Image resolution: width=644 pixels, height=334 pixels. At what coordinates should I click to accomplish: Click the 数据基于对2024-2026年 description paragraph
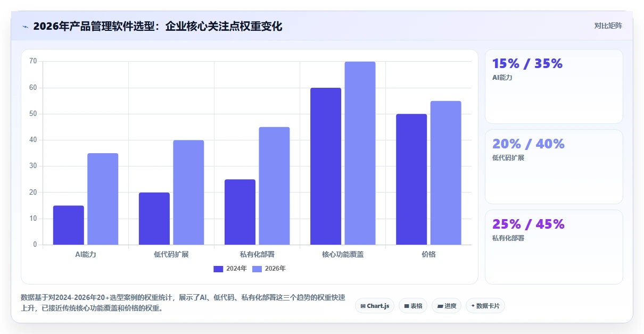(x=183, y=303)
